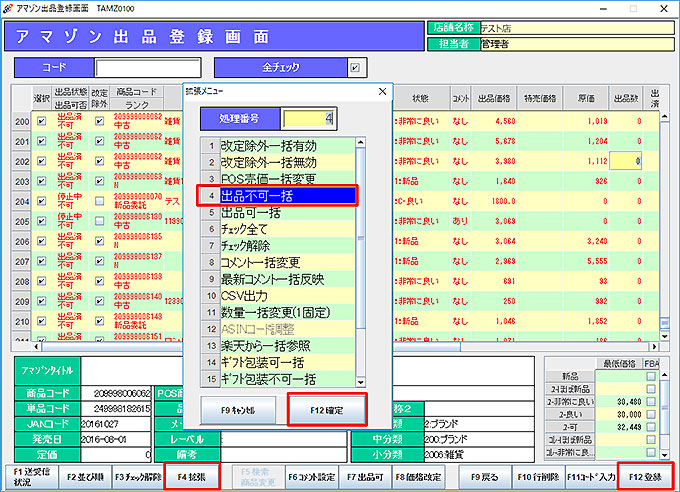This screenshot has width=680, height=492.
Task: Click the F1 送受信状況 button
Action: [x=30, y=476]
